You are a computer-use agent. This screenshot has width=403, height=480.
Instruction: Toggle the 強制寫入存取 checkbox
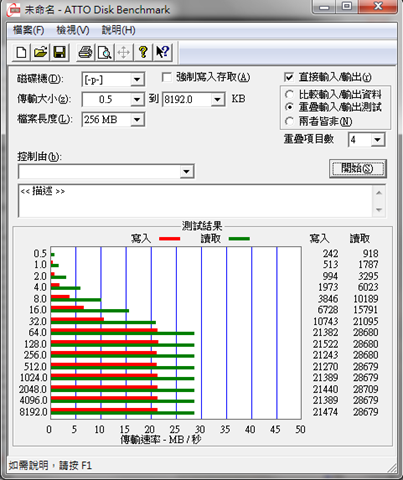(166, 77)
